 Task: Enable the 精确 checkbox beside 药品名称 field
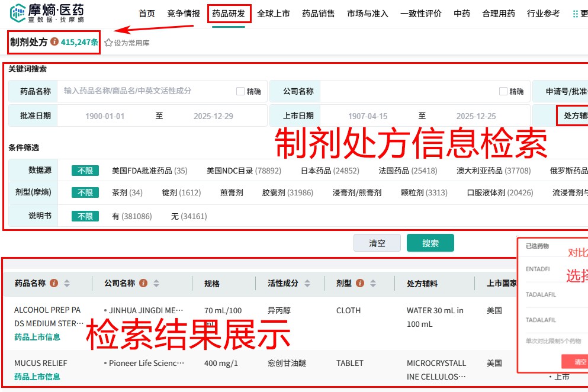[x=241, y=91]
